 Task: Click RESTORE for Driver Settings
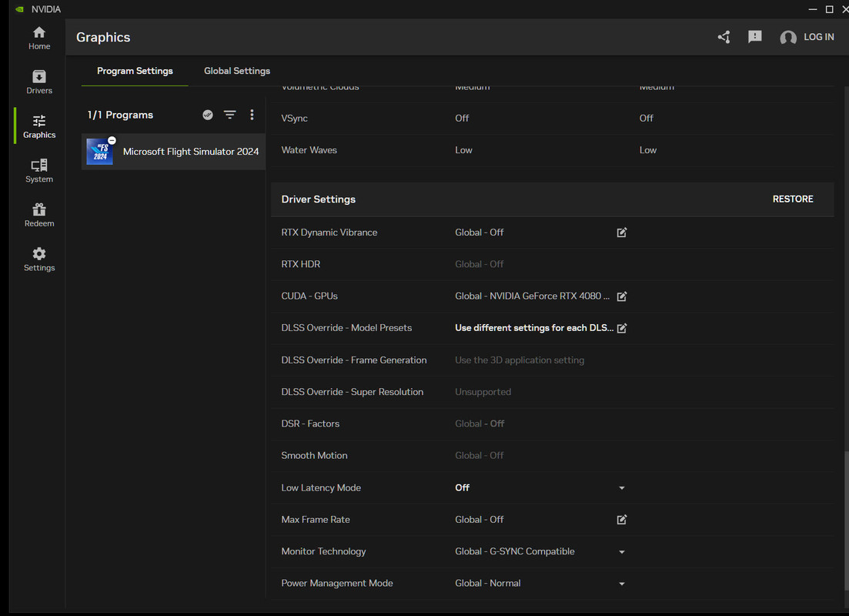793,199
